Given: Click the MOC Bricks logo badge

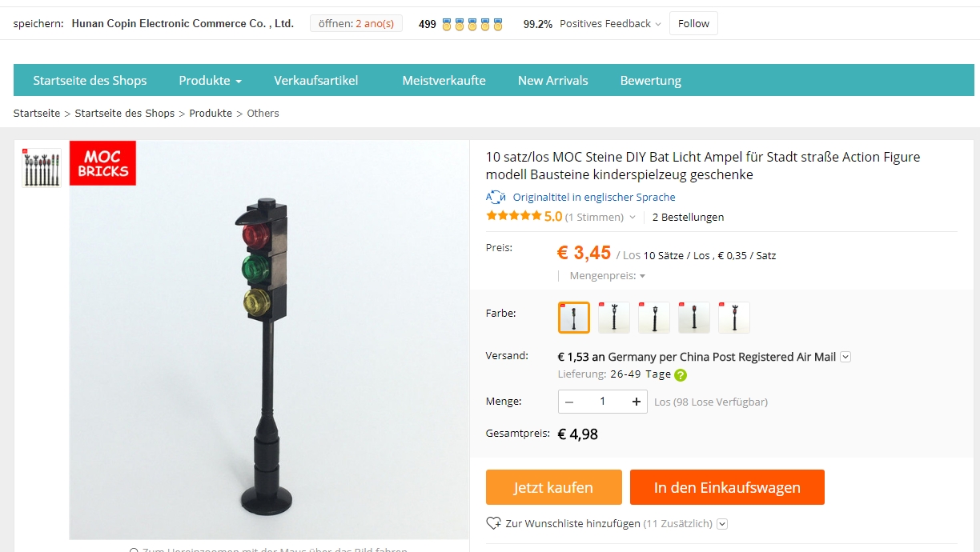Looking at the screenshot, I should pyautogui.click(x=102, y=163).
